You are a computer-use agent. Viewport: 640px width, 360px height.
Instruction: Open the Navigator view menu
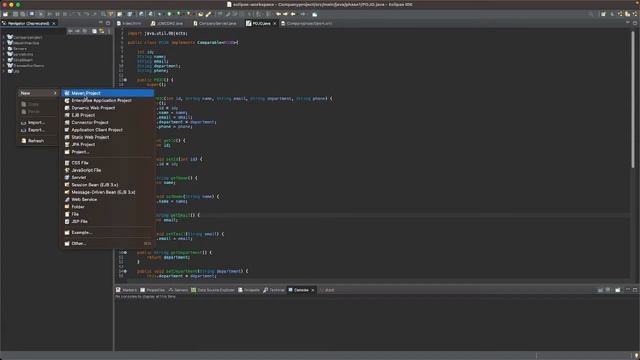[x=109, y=31]
